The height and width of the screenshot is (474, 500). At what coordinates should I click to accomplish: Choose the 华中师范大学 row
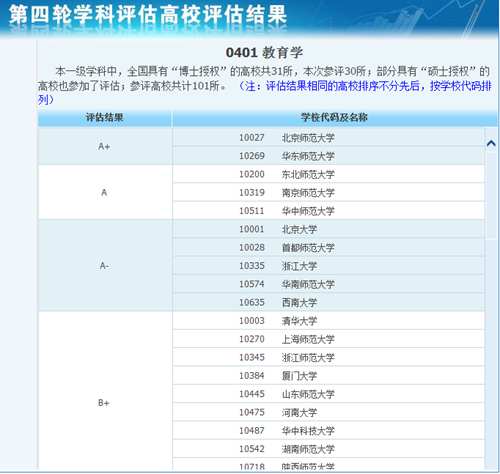click(x=328, y=211)
